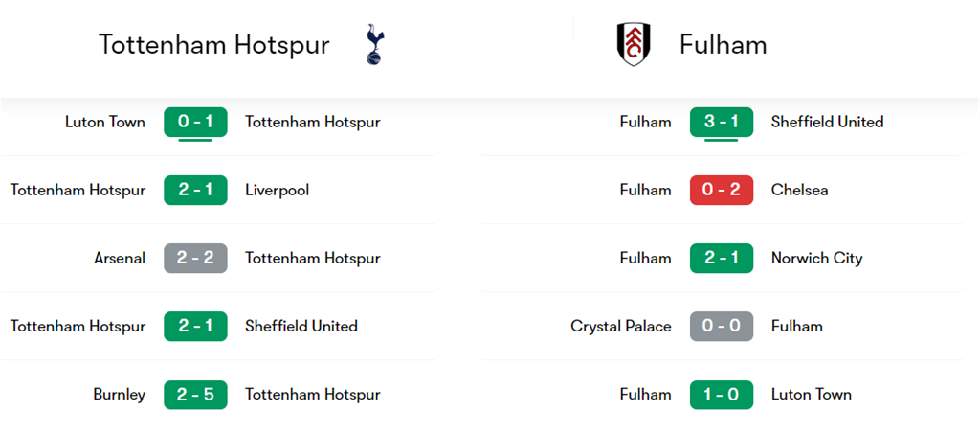Open Burnley 2-5 Tottenham score badge
Screen dimensions: 980x434
coord(195,394)
